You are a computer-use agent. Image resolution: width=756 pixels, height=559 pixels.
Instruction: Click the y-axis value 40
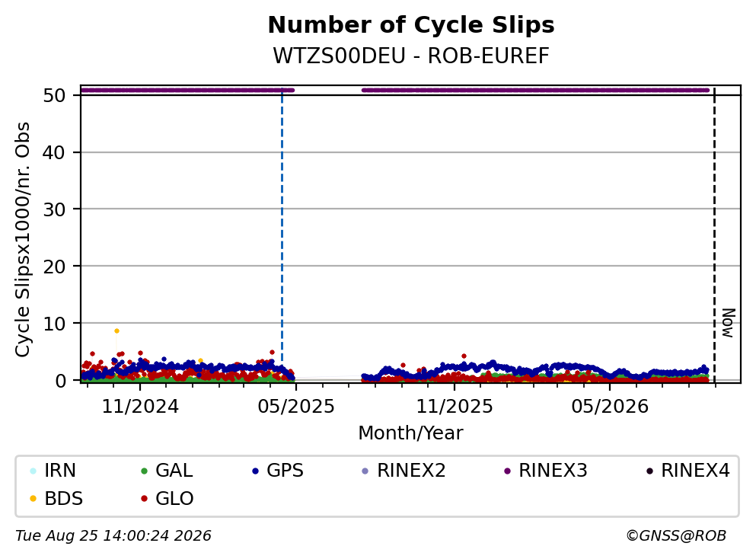click(54, 152)
